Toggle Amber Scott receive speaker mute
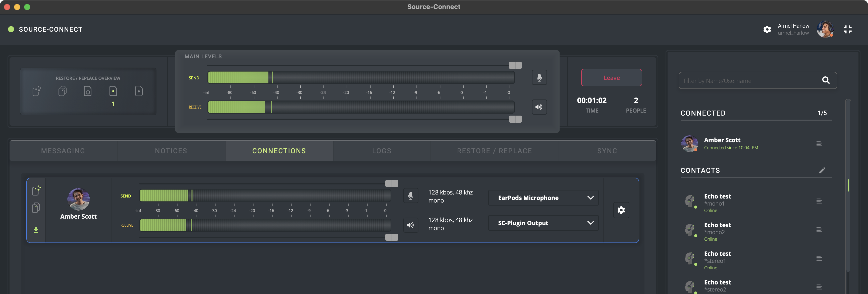 coord(410,225)
